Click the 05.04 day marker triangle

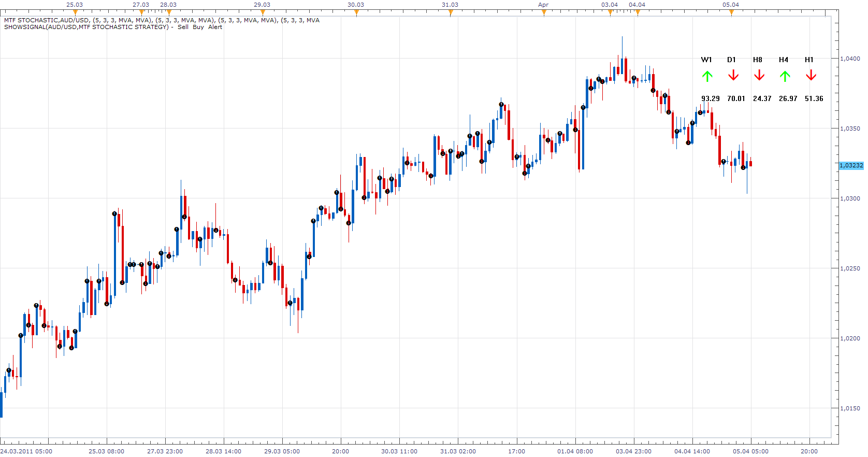tap(731, 12)
